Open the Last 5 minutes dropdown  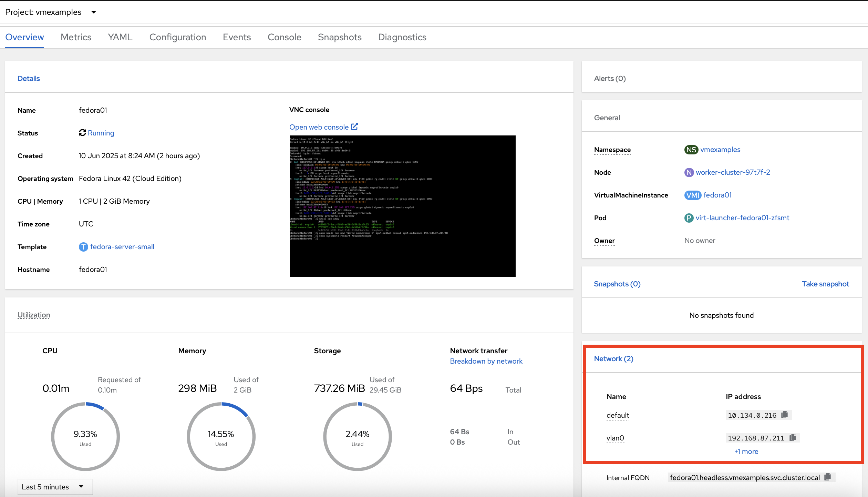coord(55,487)
